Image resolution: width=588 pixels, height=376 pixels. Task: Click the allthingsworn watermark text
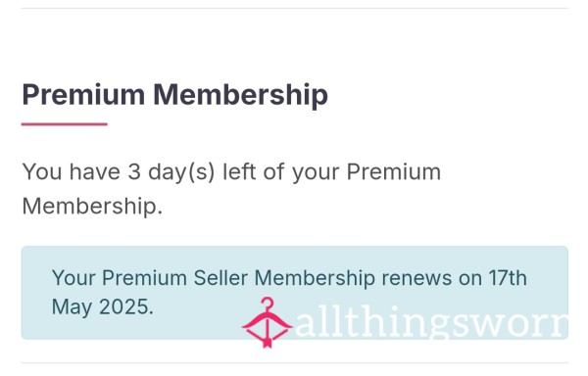point(431,324)
